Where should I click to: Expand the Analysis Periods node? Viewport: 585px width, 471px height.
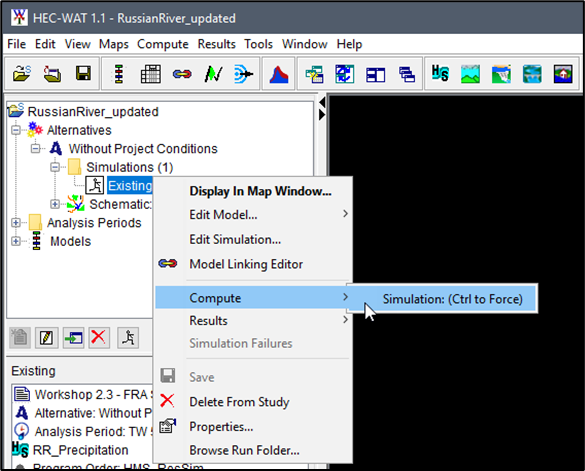[16, 223]
